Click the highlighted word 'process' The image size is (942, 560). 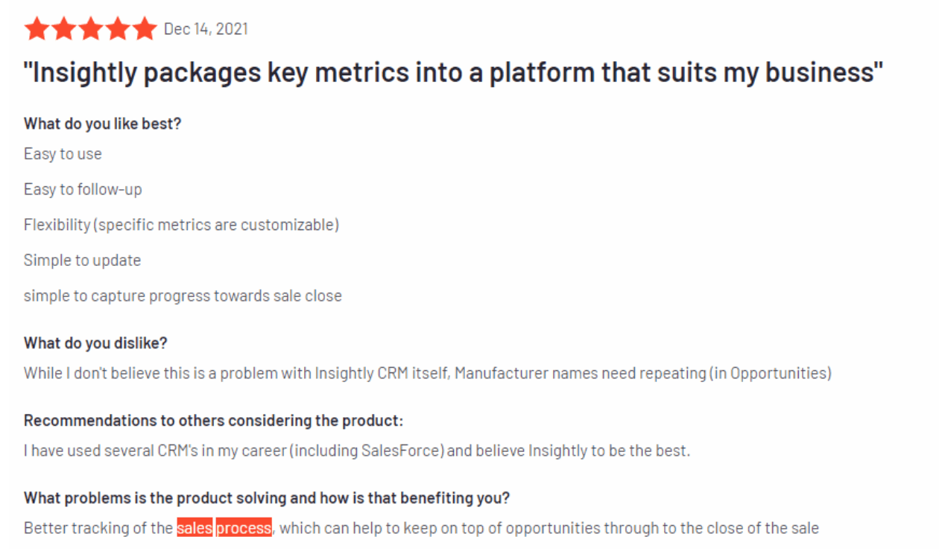(244, 528)
